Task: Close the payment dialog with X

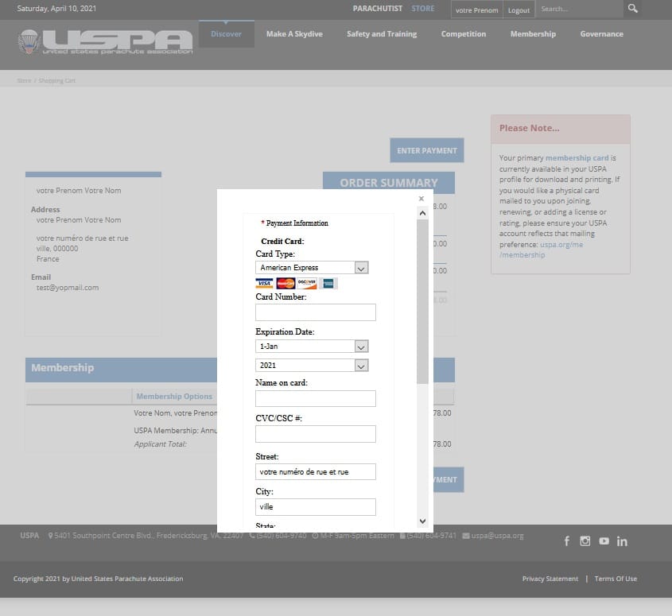Action: 421,199
